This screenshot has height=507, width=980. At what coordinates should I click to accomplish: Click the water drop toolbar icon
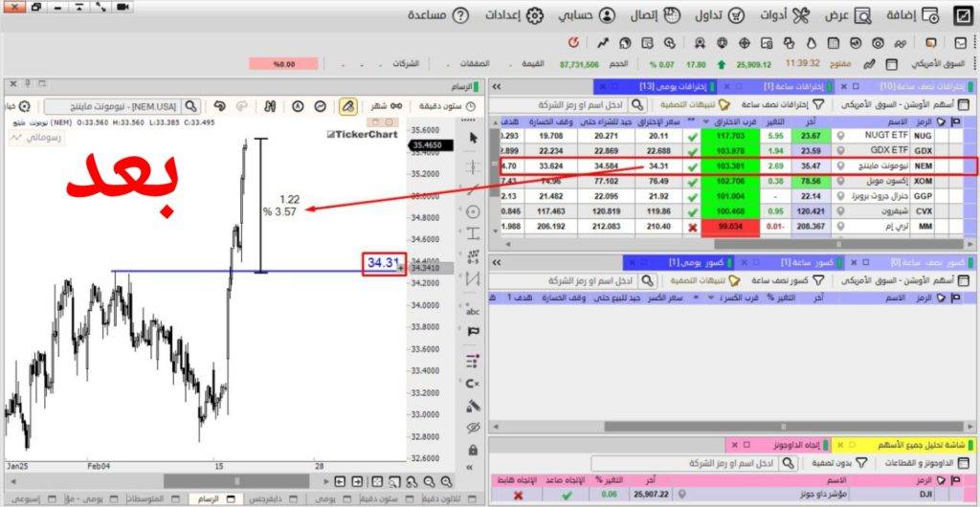tap(812, 43)
